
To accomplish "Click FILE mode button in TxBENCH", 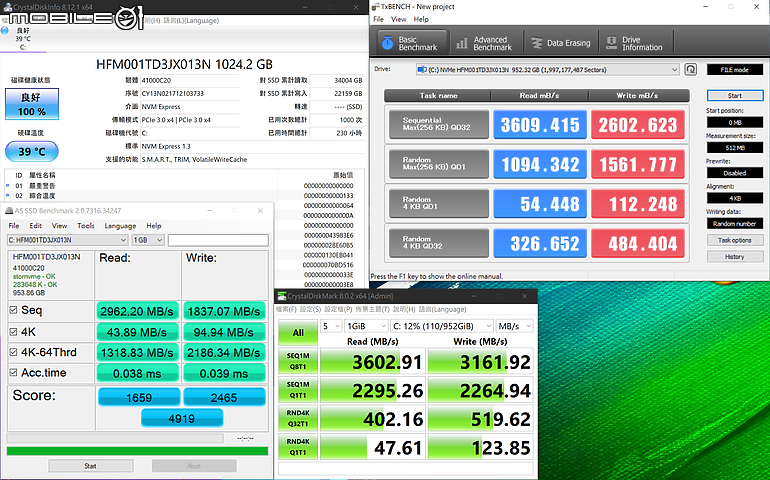I will [734, 70].
